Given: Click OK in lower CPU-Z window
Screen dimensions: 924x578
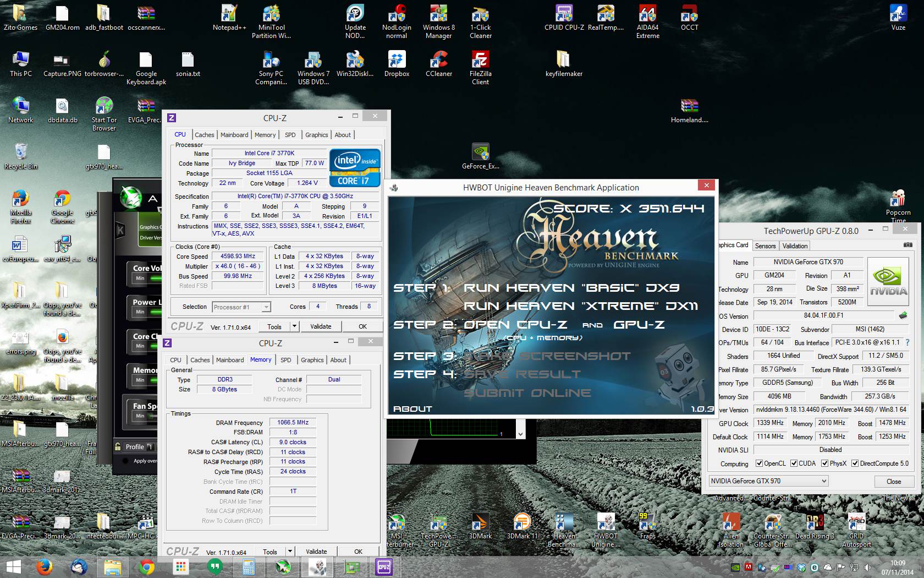Looking at the screenshot, I should (x=359, y=551).
